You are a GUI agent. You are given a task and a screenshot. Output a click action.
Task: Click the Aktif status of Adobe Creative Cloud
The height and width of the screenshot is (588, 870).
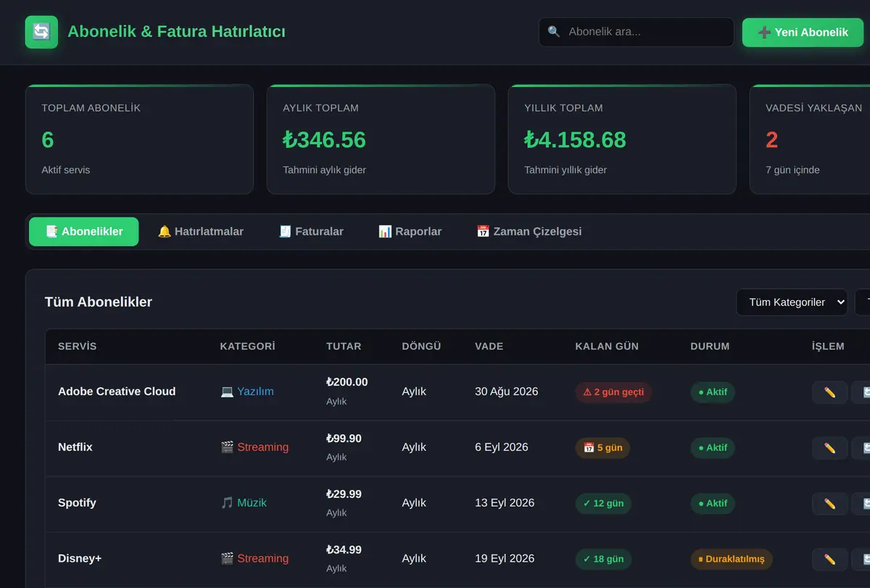point(713,392)
